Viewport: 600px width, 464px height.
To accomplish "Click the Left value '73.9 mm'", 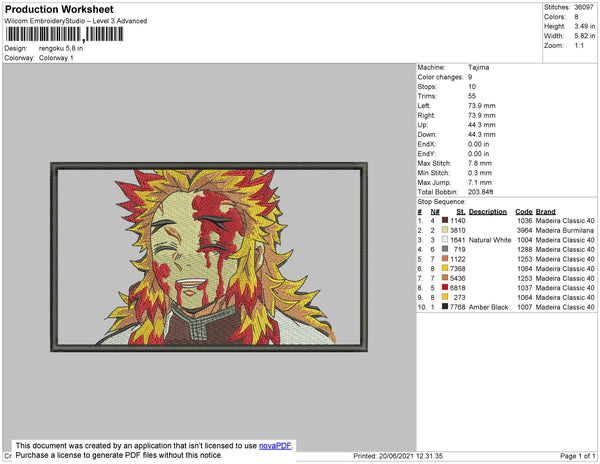I will (481, 106).
